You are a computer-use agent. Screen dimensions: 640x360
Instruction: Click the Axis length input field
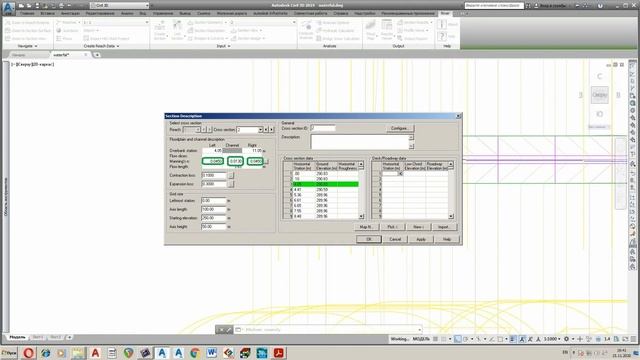[214, 209]
